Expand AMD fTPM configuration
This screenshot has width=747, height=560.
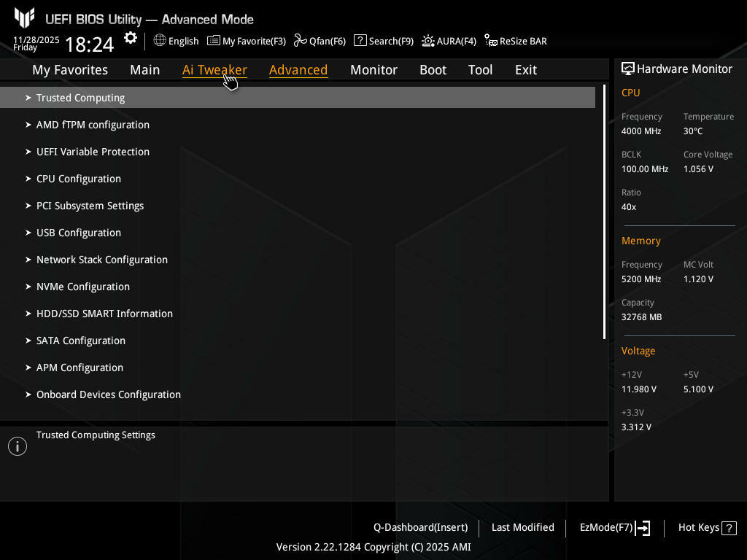[93, 125]
